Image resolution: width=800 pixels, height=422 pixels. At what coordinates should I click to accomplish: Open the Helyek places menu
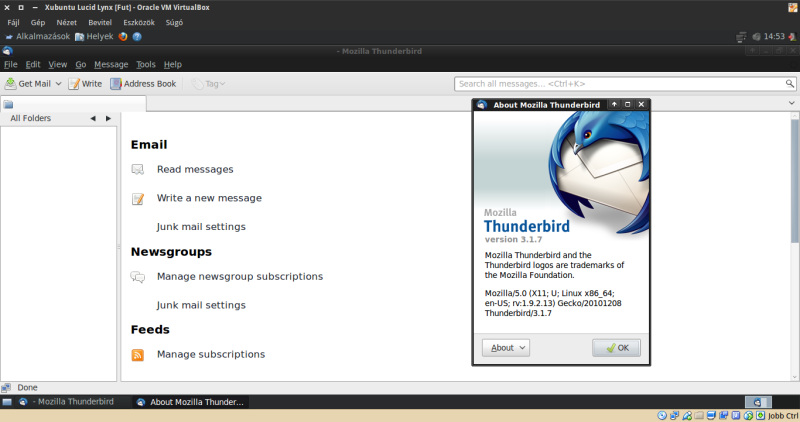tap(94, 36)
